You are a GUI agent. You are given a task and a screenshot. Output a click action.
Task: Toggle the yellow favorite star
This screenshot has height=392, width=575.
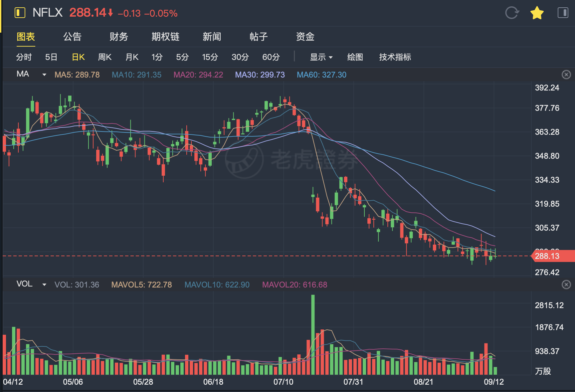click(x=537, y=13)
